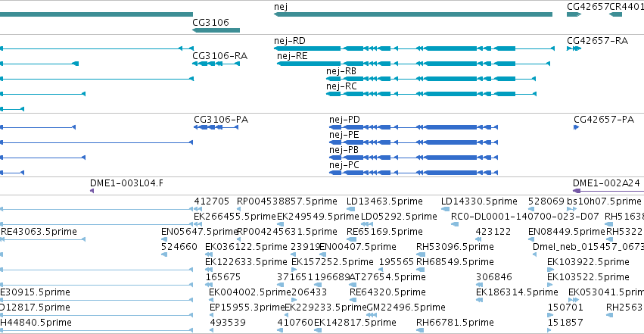
Task: Click the EN08449.5prime EST
Action: click(x=567, y=232)
